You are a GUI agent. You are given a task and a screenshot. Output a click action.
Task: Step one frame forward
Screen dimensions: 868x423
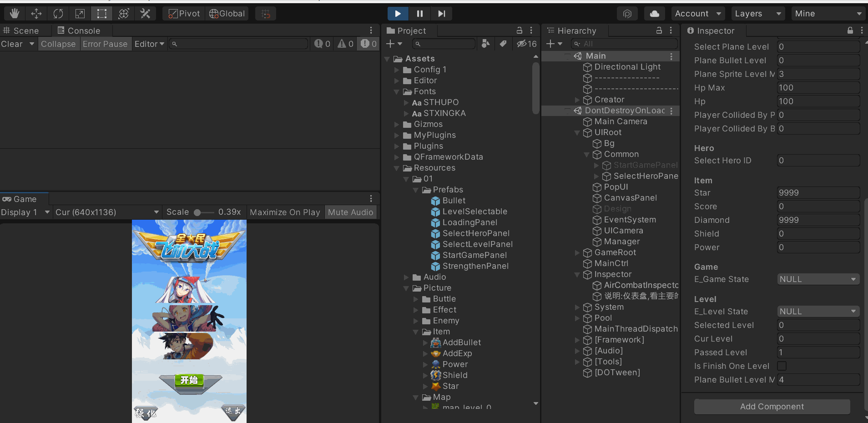441,14
